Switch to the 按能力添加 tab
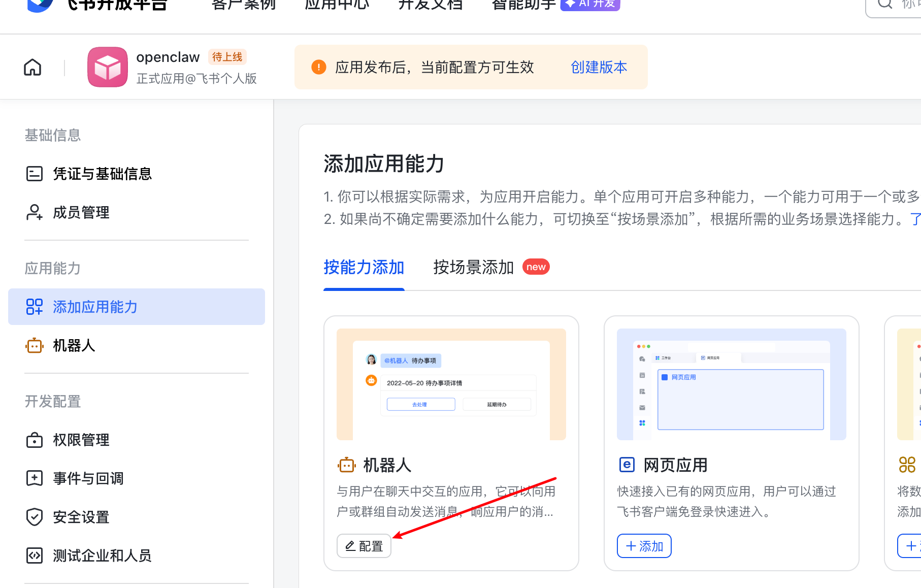 pos(364,267)
